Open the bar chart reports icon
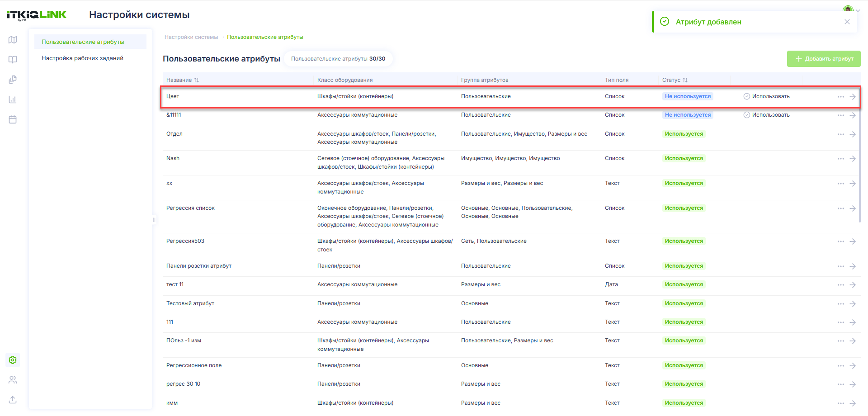The width and height of the screenshot is (868, 416). tap(13, 99)
